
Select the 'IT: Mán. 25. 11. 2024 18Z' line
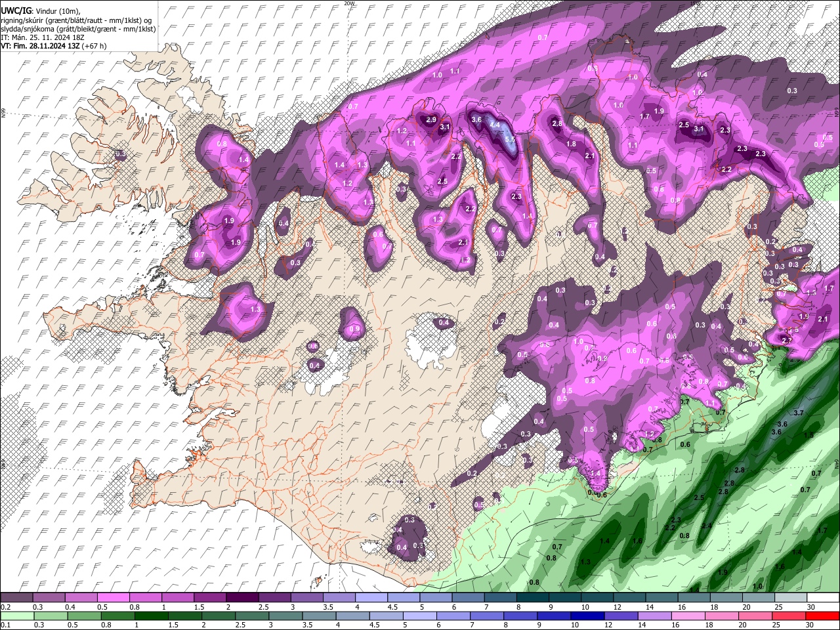tap(43, 37)
